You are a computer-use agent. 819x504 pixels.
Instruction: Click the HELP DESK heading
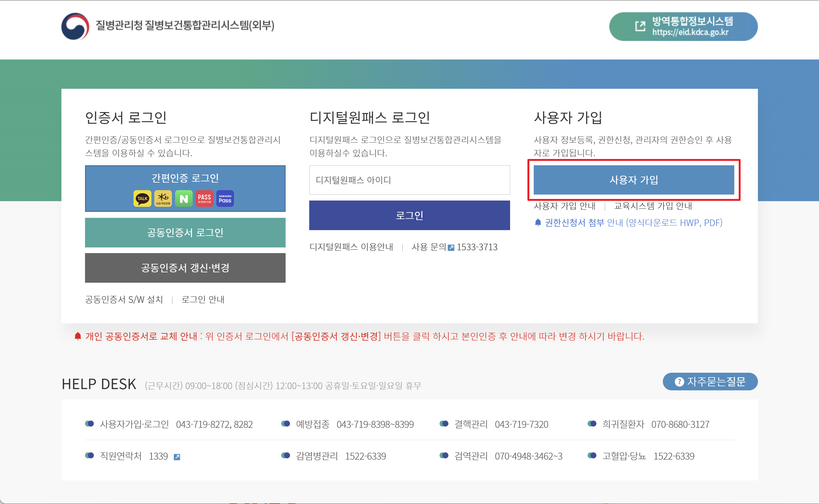pos(99,384)
